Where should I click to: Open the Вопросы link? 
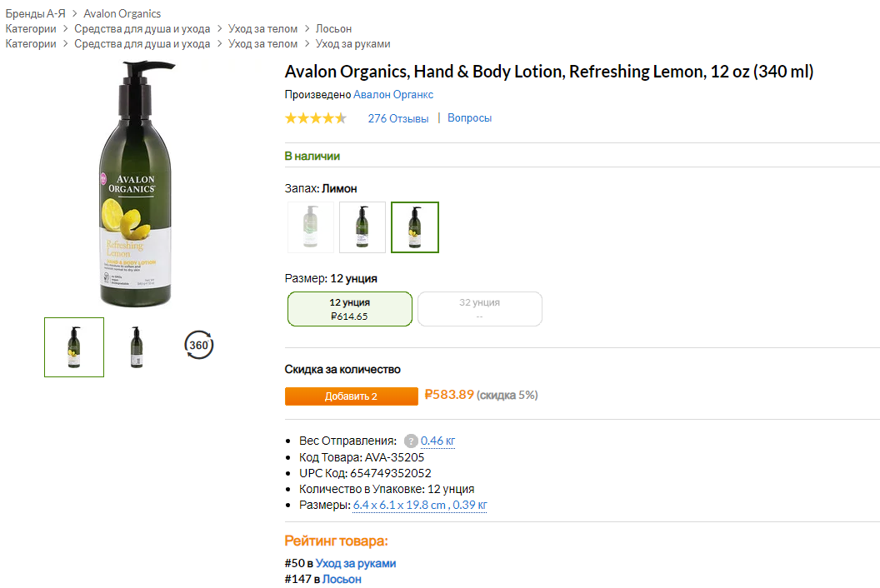click(470, 118)
